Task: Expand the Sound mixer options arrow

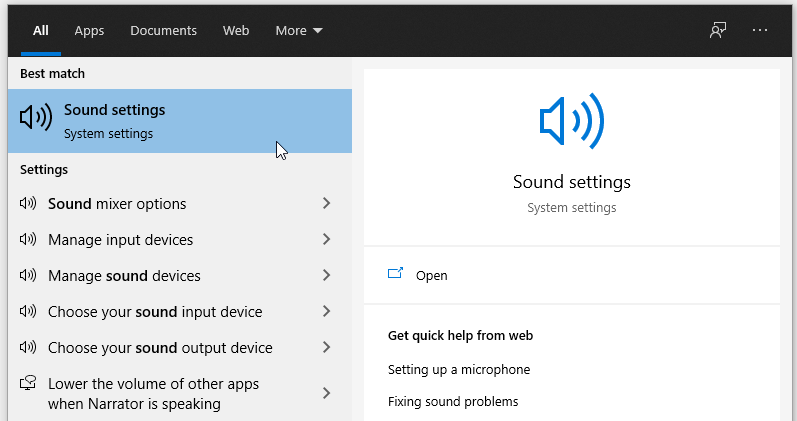Action: 326,203
